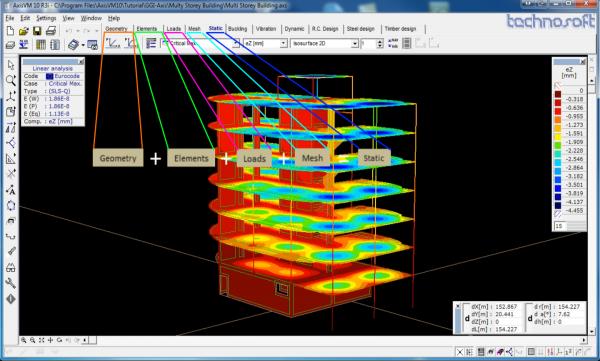Viewport: 600px width, 361px height.
Task: Click the New file icon
Action: point(10,31)
